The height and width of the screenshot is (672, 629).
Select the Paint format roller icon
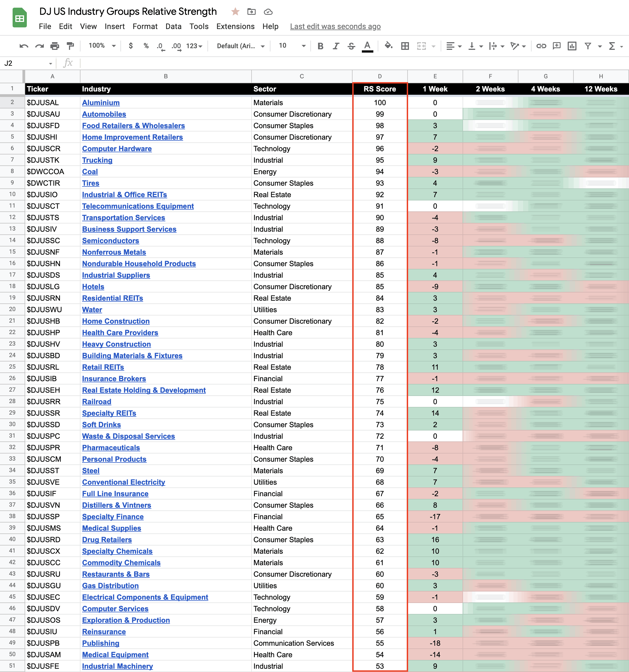[70, 46]
